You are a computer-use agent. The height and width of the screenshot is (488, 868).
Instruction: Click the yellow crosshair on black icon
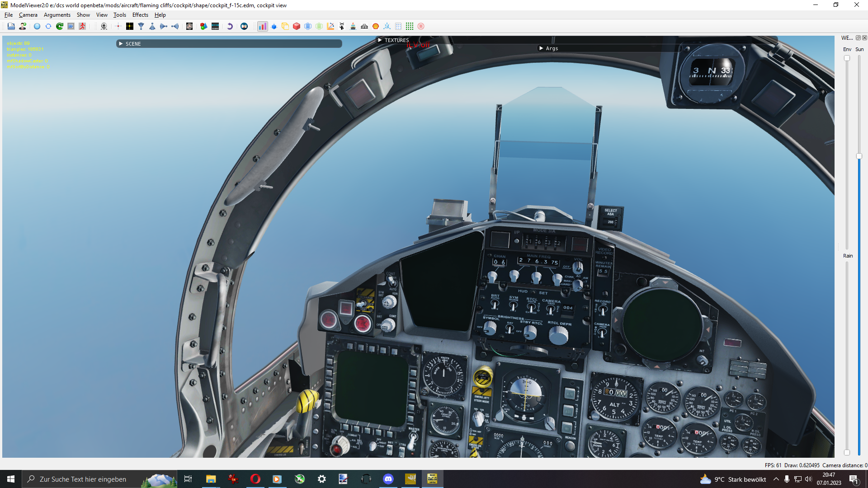click(x=130, y=26)
